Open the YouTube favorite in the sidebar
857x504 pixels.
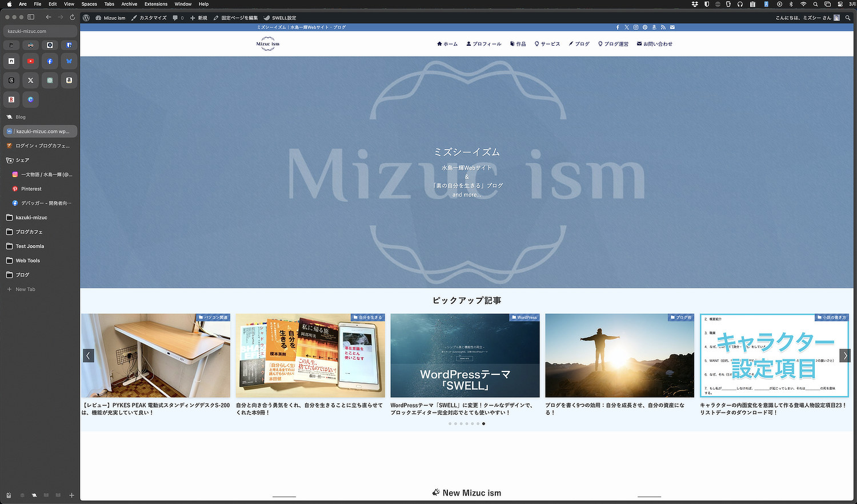(31, 61)
